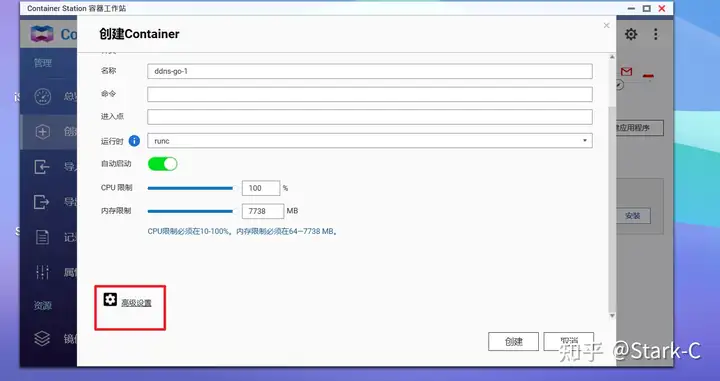720x381 pixels.
Task: Click the red minus icon beside mail
Action: (x=648, y=76)
